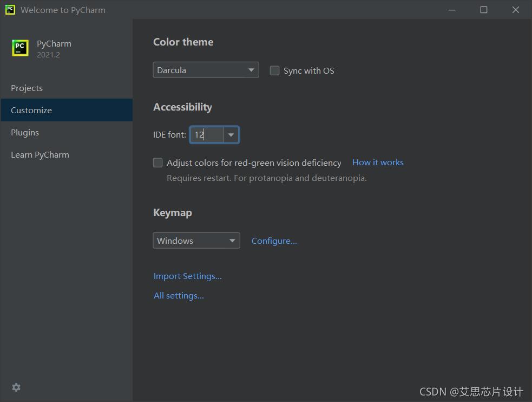
Task: Open the Windows keymap dropdown
Action: pyautogui.click(x=196, y=241)
